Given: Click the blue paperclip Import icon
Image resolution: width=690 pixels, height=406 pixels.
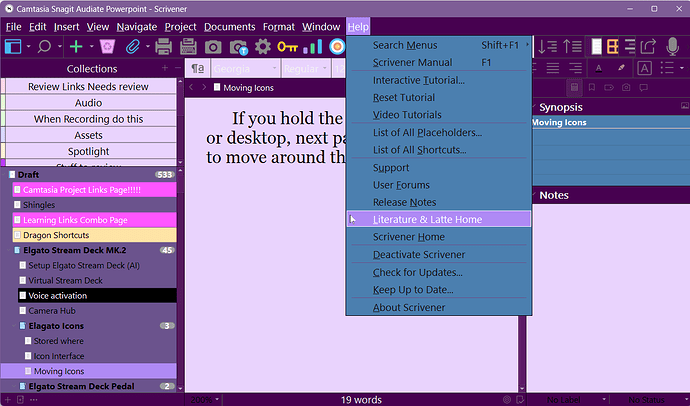Looking at the screenshot, I should click(132, 46).
